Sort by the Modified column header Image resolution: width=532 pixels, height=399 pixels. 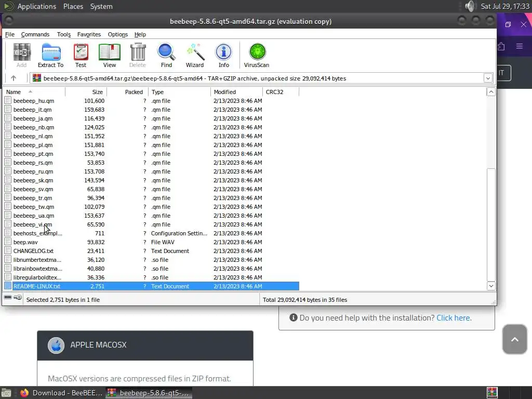(x=236, y=92)
